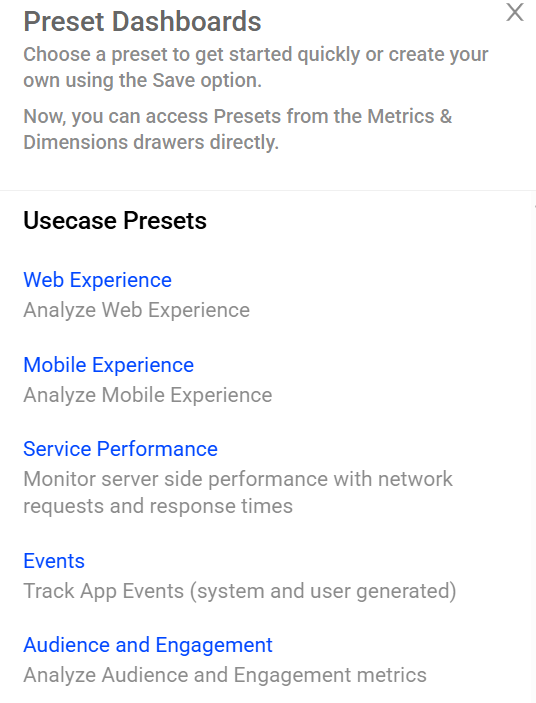
Task: Click the words Save option in intro
Action: 207,81
